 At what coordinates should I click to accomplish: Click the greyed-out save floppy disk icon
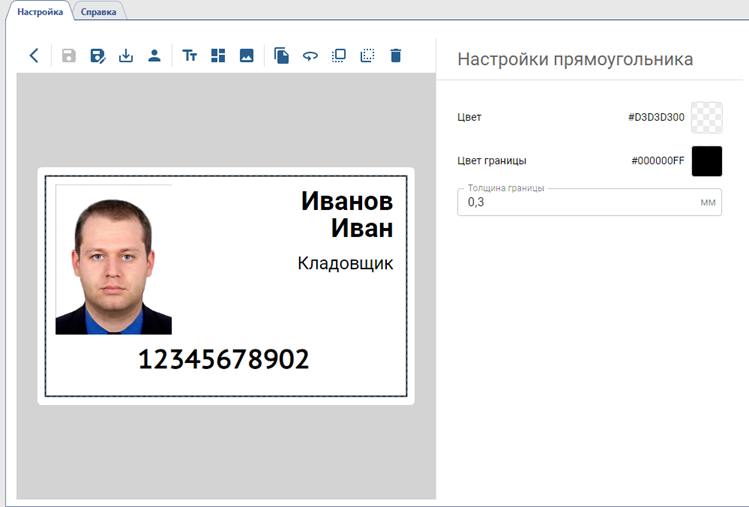coord(69,56)
